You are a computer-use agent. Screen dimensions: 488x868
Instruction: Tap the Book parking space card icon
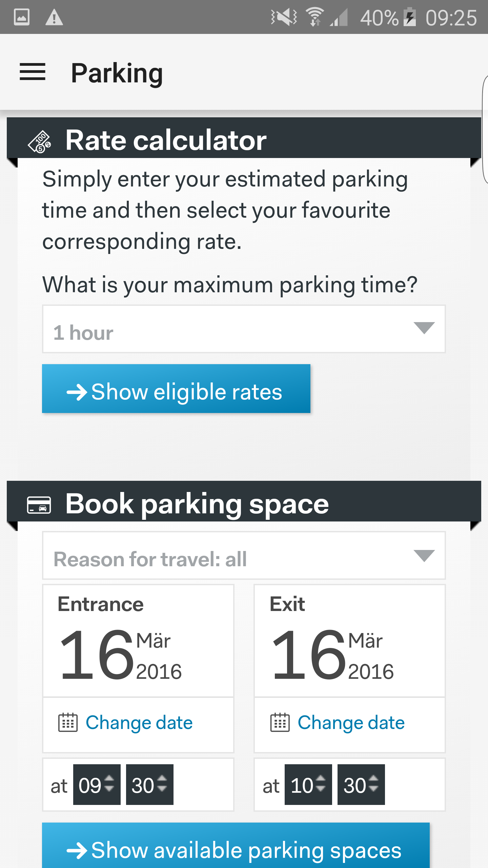point(39,505)
